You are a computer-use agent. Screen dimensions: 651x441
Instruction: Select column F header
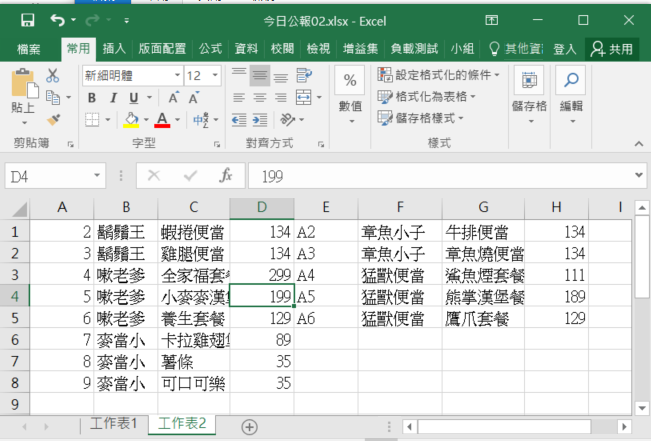(x=400, y=208)
